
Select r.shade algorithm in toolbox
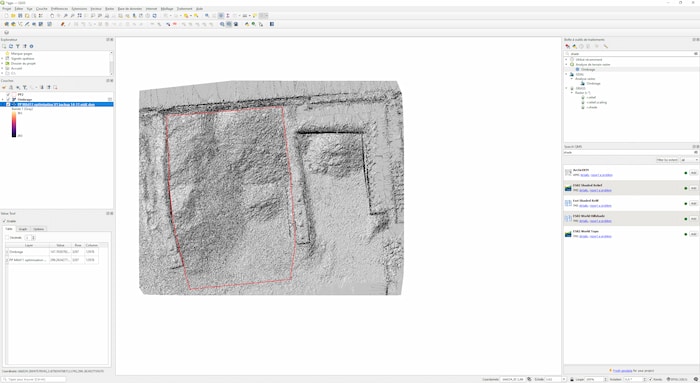pos(592,107)
